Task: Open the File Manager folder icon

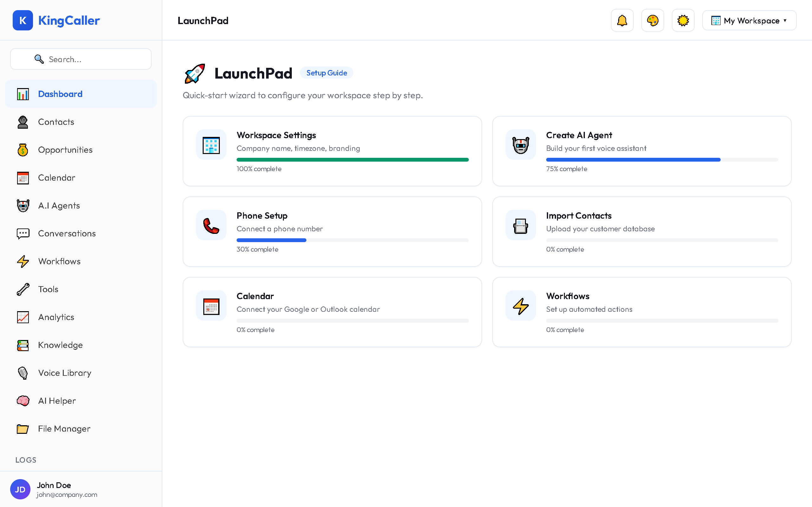Action: [x=23, y=428]
